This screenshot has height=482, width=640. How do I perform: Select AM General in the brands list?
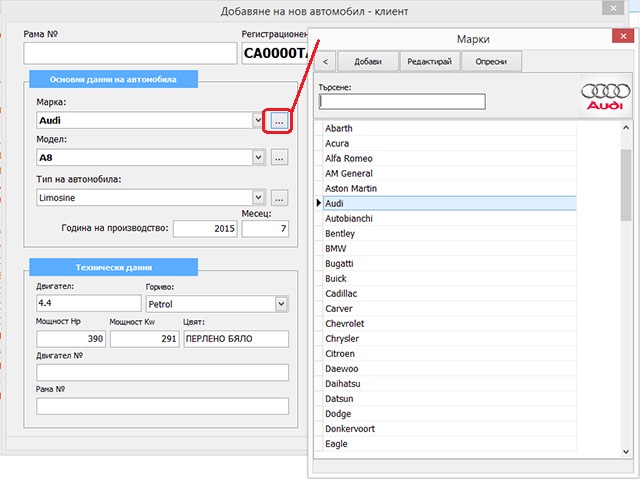coord(450,173)
